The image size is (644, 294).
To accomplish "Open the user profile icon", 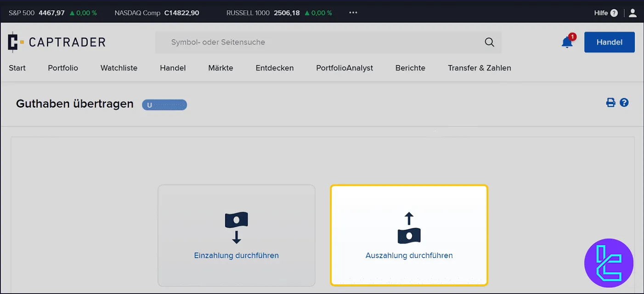I will pyautogui.click(x=633, y=13).
